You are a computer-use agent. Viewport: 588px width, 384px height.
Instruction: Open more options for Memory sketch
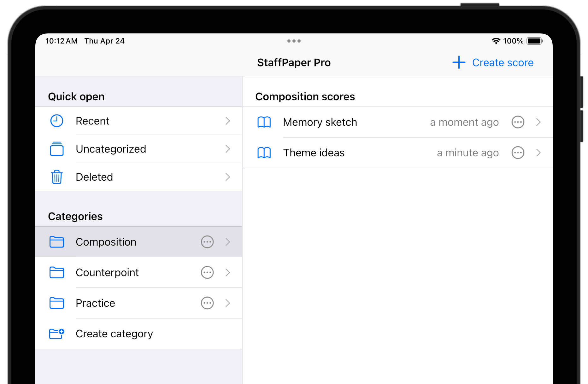tap(518, 122)
